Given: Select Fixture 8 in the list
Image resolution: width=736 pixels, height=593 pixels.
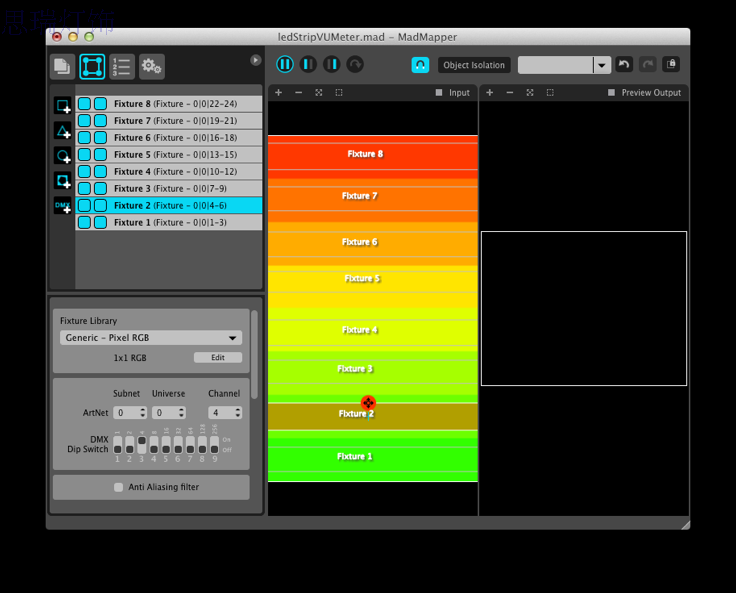Looking at the screenshot, I should (x=169, y=104).
